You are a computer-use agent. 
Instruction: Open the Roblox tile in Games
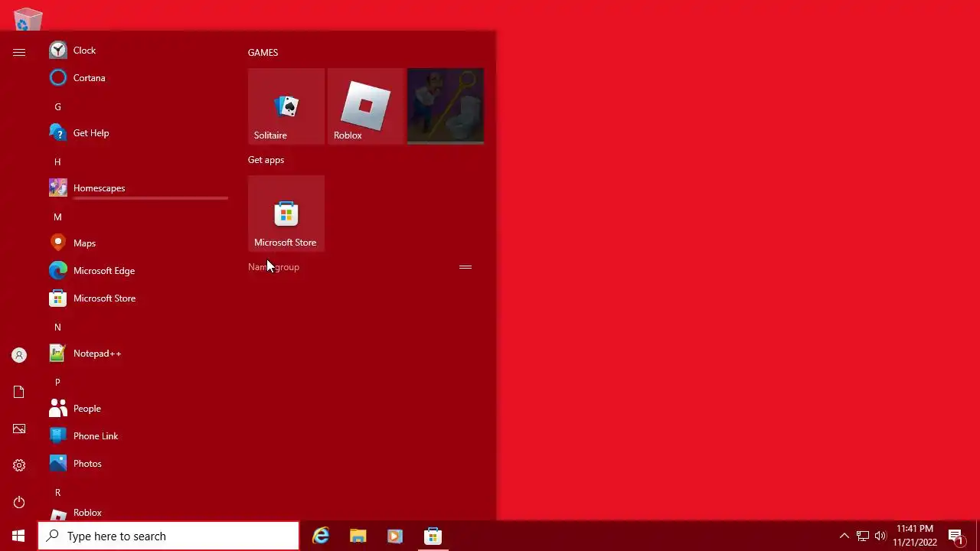[366, 106]
